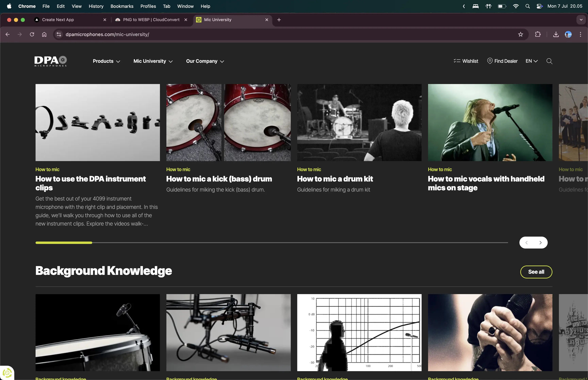Viewport: 588px width, 380px height.
Task: Click the Chrome forward arrow
Action: [x=20, y=34]
